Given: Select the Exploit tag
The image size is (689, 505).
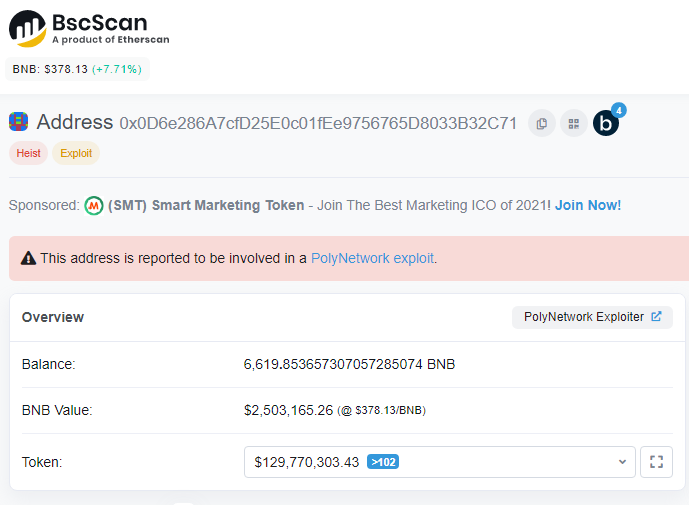Looking at the screenshot, I should (x=76, y=153).
